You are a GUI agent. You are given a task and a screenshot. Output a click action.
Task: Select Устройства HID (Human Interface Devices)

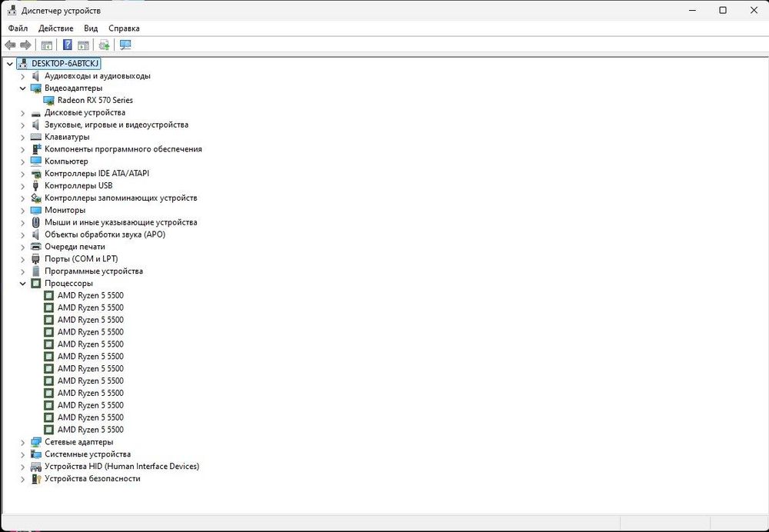[122, 467]
